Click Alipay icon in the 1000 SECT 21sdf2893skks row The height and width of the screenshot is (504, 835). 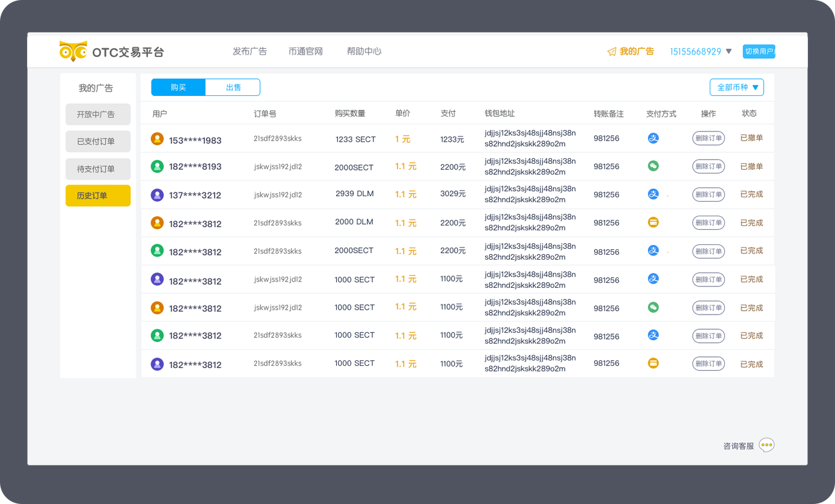[653, 335]
